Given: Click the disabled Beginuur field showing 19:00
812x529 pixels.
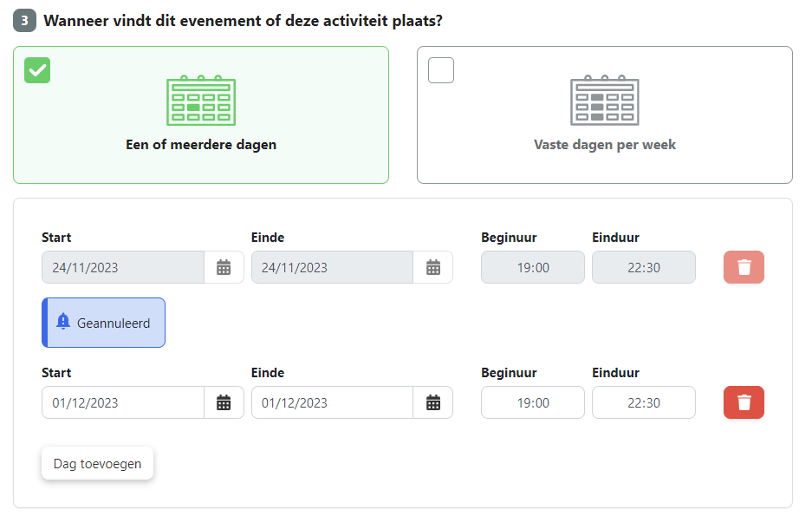Looking at the screenshot, I should [533, 267].
